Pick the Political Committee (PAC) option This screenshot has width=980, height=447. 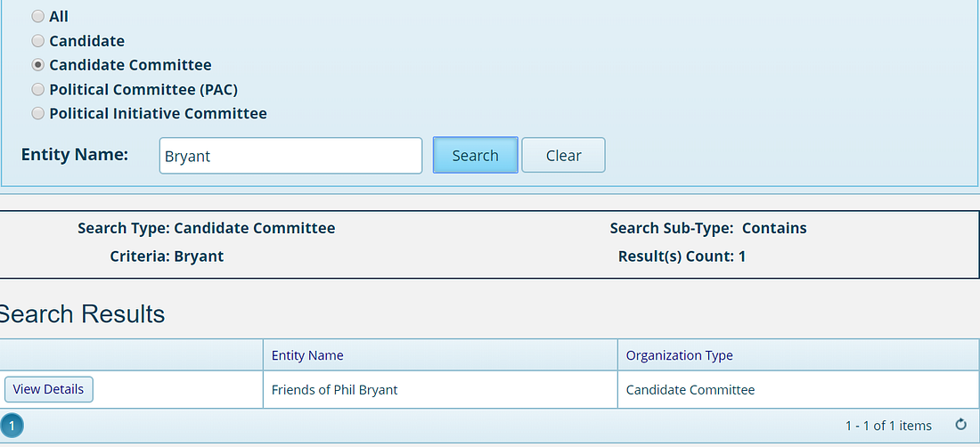(x=38, y=89)
